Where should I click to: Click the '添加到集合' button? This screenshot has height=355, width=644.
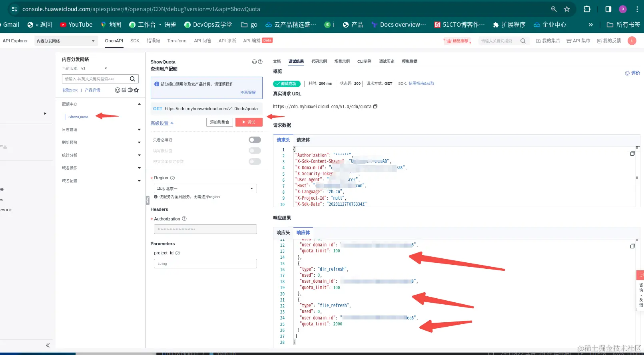pyautogui.click(x=220, y=122)
